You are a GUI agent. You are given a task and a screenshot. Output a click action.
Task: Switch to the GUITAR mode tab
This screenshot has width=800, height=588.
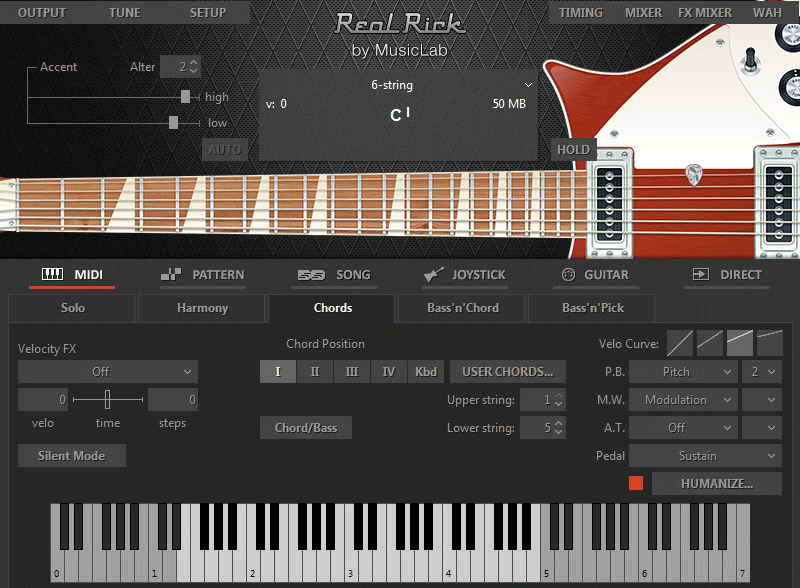(x=595, y=275)
